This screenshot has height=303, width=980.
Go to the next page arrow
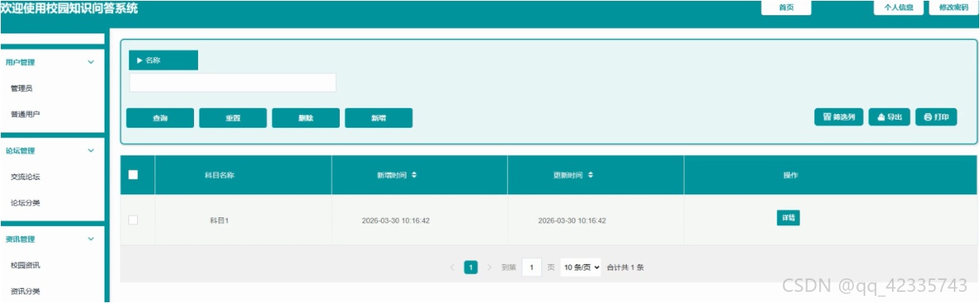pos(490,267)
